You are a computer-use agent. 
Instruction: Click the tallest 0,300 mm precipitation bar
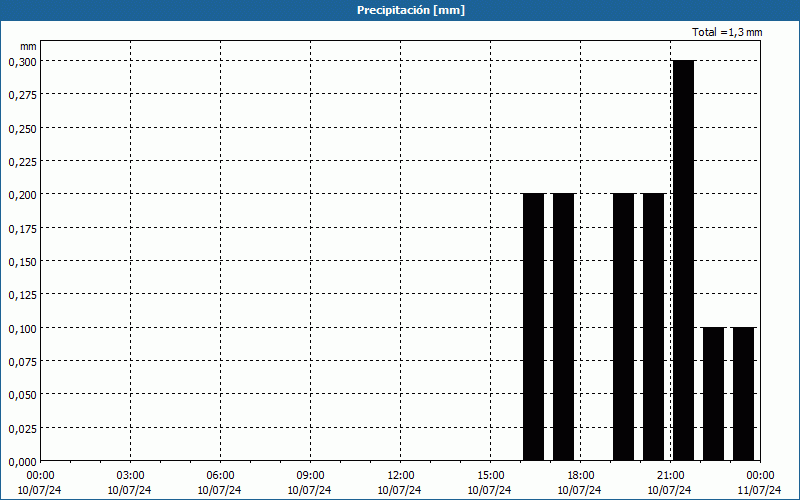point(683,261)
